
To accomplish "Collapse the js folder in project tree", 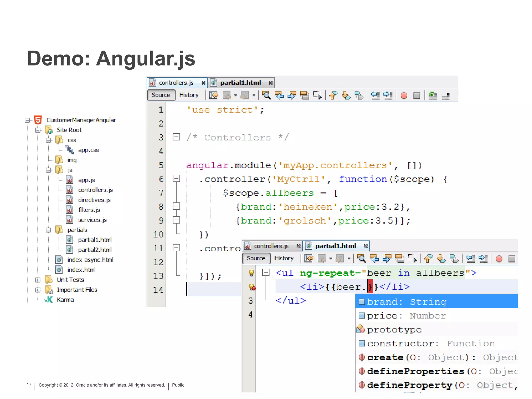I will 48,170.
